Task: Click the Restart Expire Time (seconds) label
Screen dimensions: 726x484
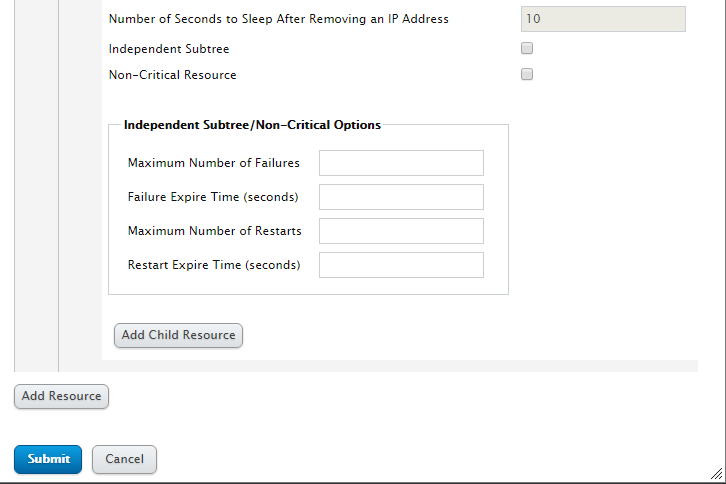Action: [x=214, y=265]
